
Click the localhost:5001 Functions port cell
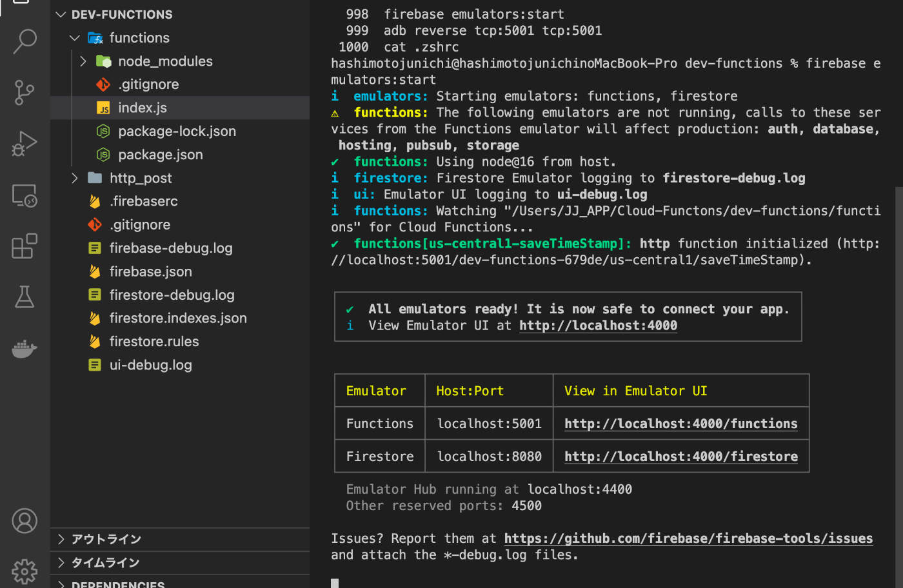pyautogui.click(x=489, y=424)
